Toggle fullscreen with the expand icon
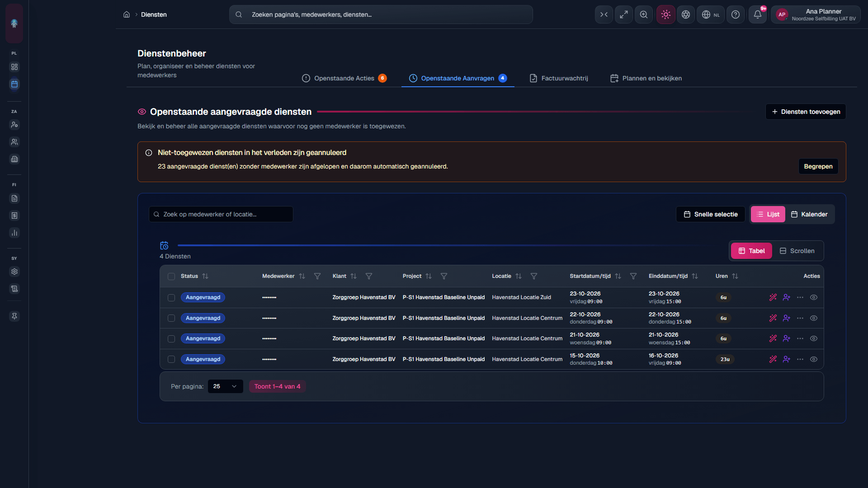This screenshot has width=868, height=488. (624, 14)
